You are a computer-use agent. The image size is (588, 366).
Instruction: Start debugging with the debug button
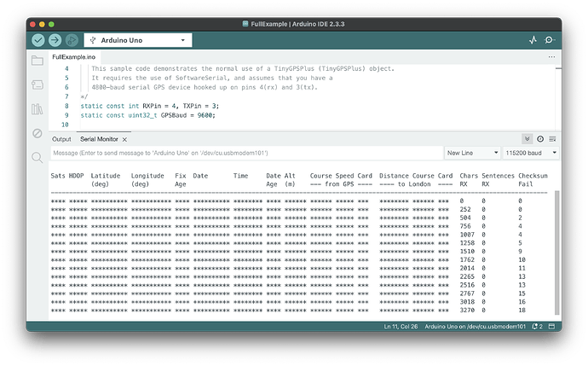72,40
